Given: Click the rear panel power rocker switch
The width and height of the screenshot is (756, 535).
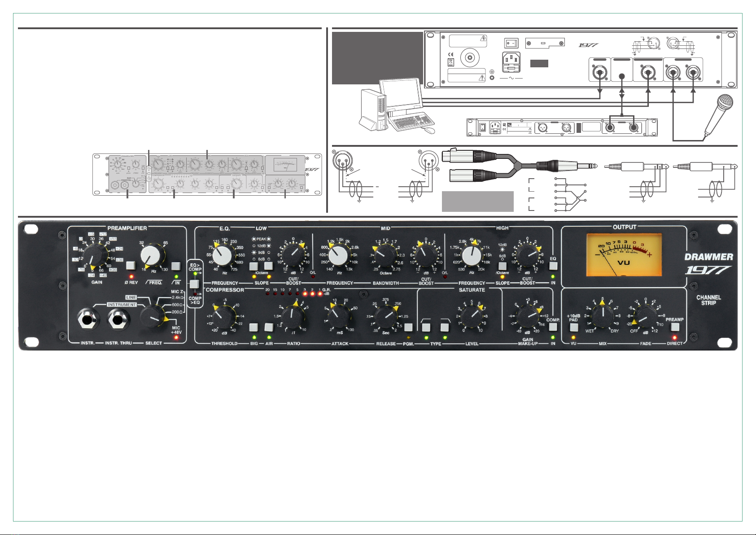Looking at the screenshot, I should pos(511,43).
